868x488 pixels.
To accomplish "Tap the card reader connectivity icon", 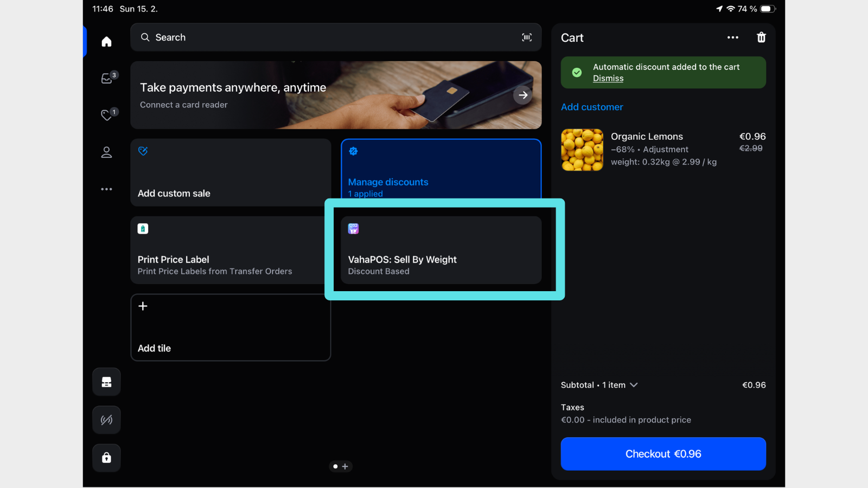I will pos(106,420).
